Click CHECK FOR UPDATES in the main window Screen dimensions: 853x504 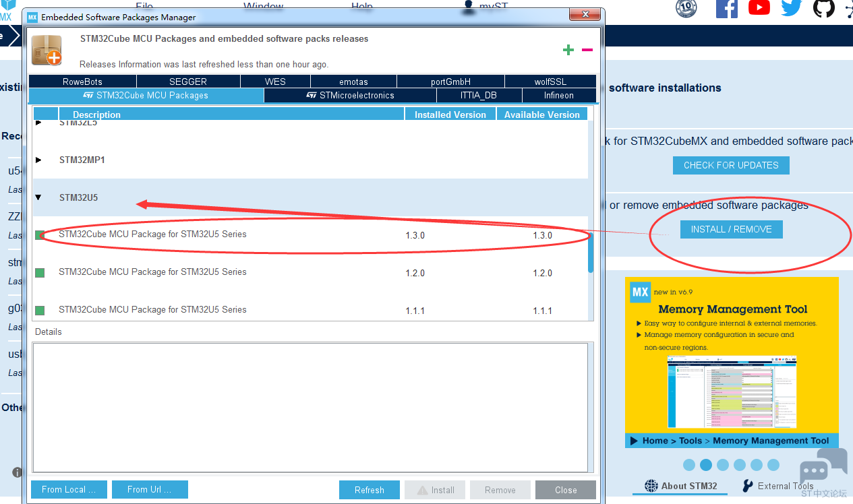pos(731,165)
